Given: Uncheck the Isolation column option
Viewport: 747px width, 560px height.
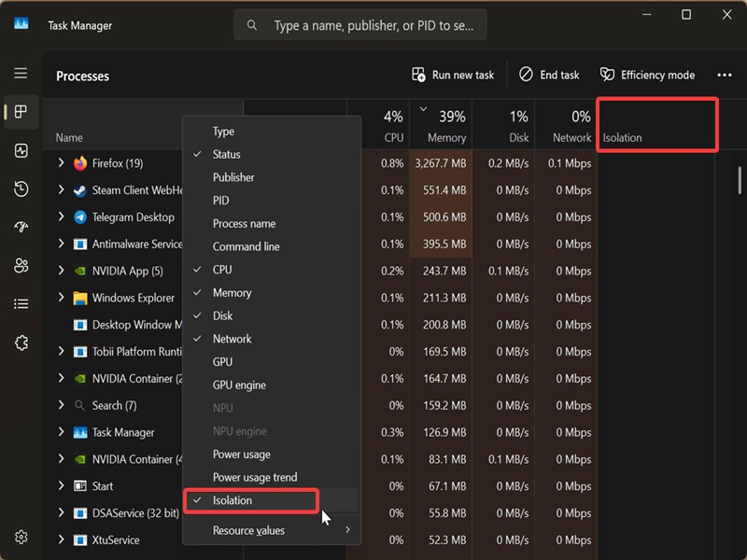Looking at the screenshot, I should [272, 500].
